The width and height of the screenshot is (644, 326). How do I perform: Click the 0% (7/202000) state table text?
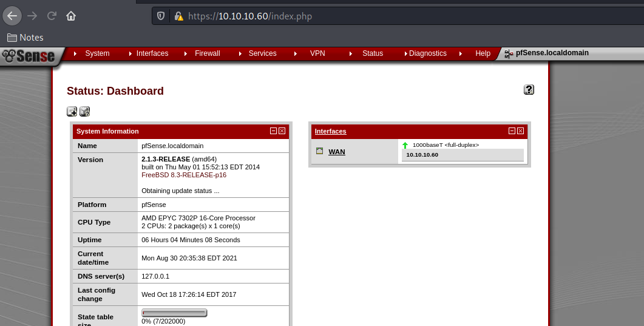[163, 322]
